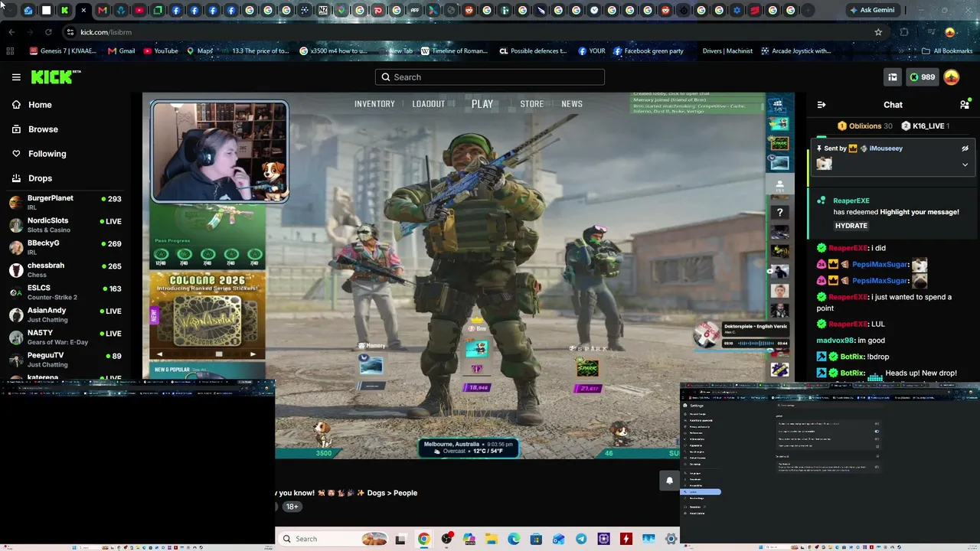Open AsianAndy channel in sidebar
This screenshot has height=551, width=980.
click(65, 315)
